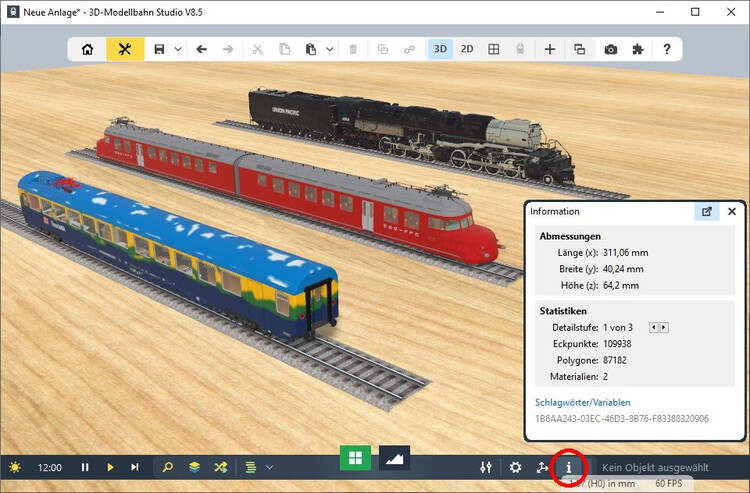750x493 pixels.
Task: Click the object GUID text 1B6AA243-03EC
Action: [622, 419]
